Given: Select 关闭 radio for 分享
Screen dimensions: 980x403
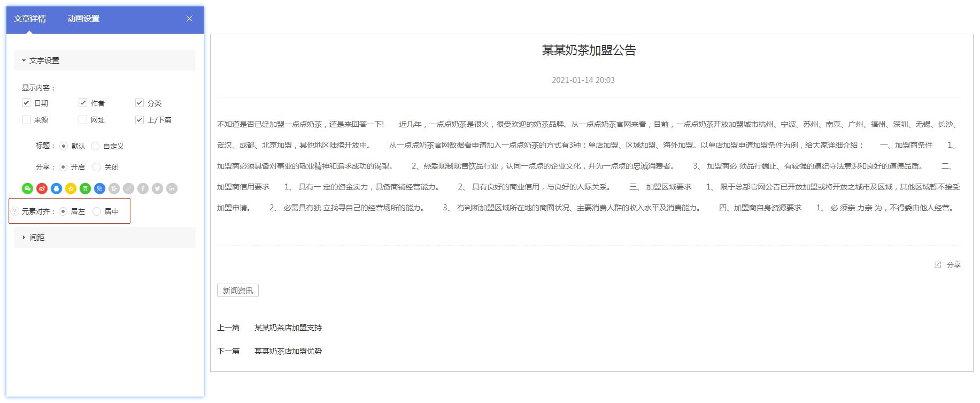Looking at the screenshot, I should pos(97,167).
